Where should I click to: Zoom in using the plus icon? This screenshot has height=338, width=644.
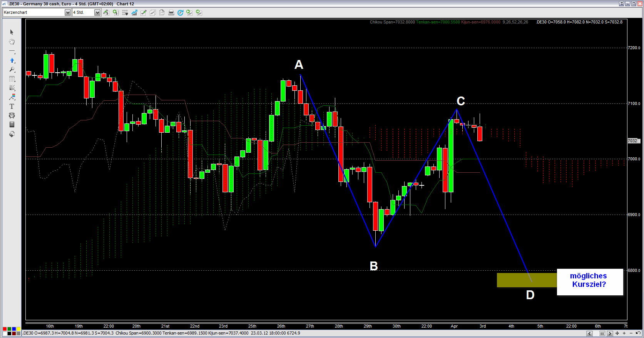(x=624, y=333)
